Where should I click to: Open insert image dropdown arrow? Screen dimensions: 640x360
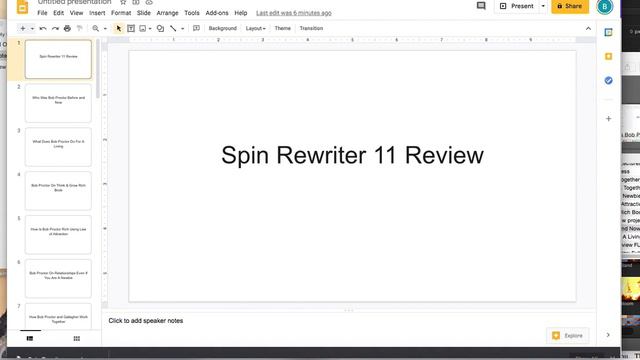(150, 29)
